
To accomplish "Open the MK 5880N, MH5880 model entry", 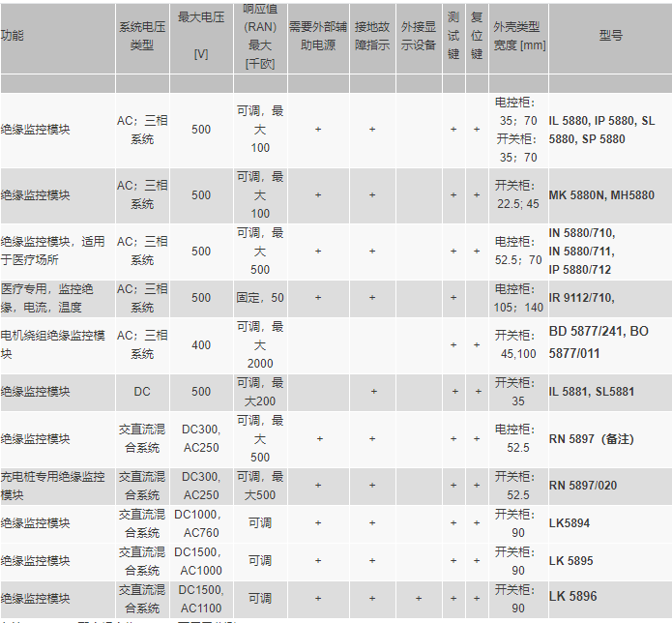I will point(600,195).
